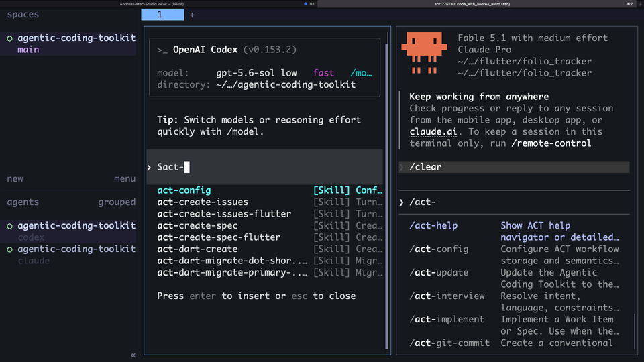Select the status circle beside the claude agent
The image size is (644, 362).
(x=9, y=249)
